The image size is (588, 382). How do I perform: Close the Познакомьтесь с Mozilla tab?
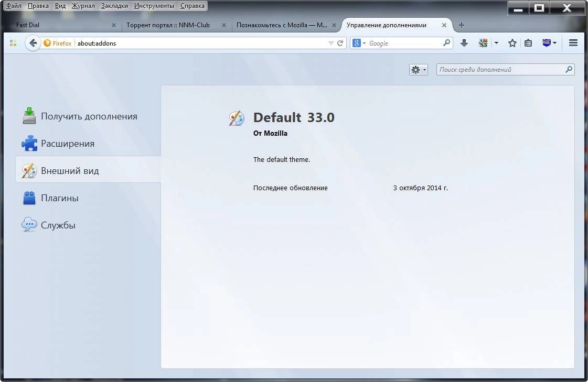(334, 25)
